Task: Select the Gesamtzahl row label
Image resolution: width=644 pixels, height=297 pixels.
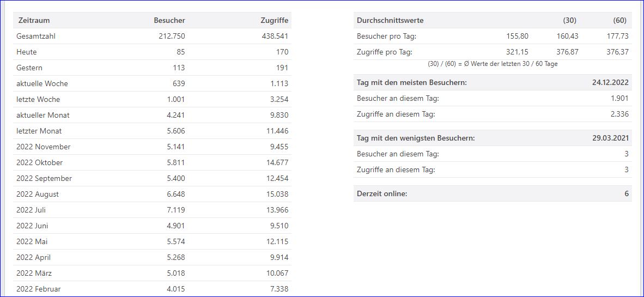Action: 36,36
